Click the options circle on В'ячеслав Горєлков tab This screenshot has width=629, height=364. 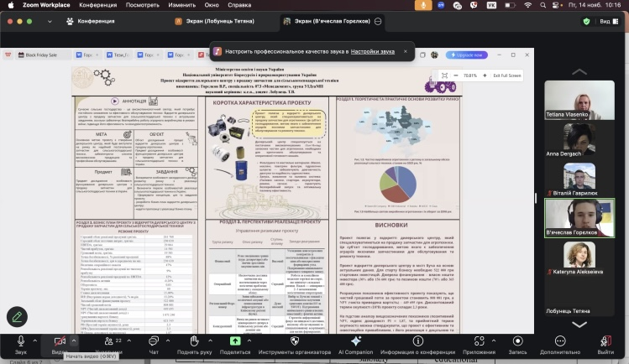tap(378, 21)
